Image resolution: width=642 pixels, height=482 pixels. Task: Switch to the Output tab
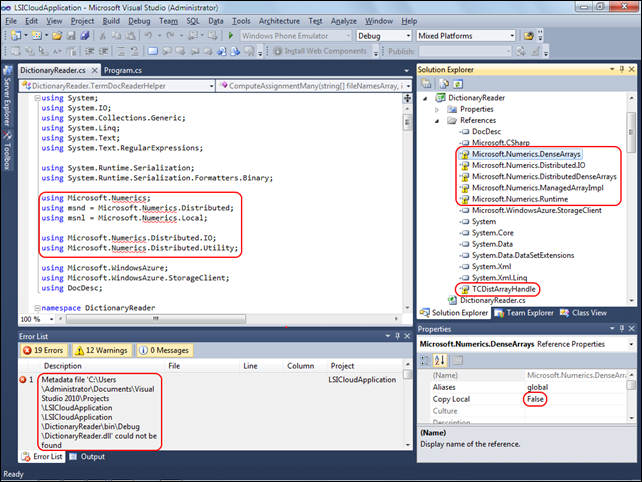tap(87, 456)
